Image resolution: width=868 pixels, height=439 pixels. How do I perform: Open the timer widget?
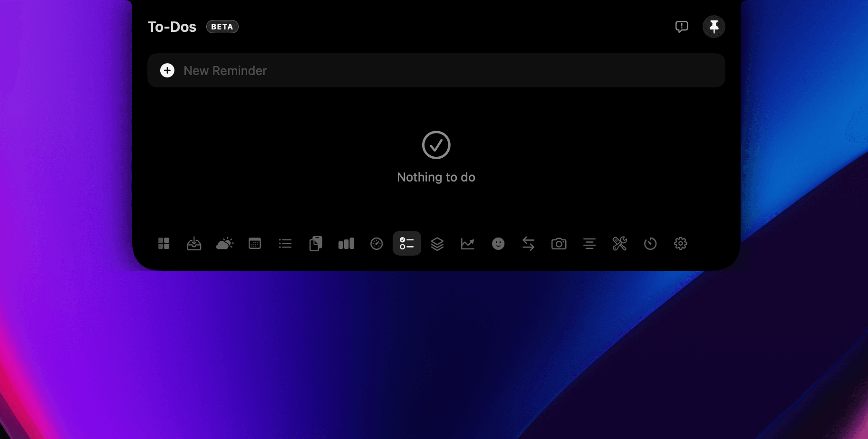point(650,244)
